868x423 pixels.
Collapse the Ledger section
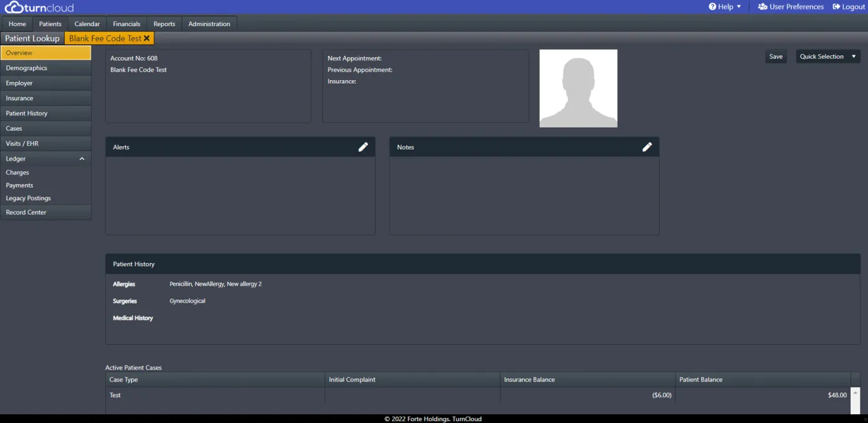coord(82,159)
